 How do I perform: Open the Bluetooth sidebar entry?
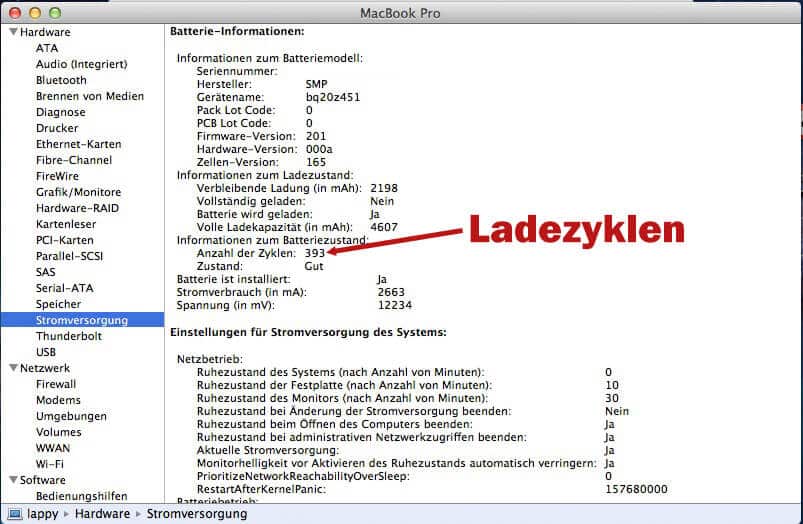click(61, 80)
